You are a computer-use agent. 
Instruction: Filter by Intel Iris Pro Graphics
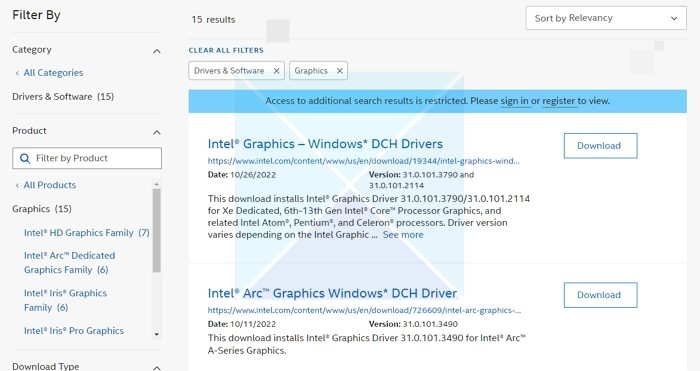(74, 331)
